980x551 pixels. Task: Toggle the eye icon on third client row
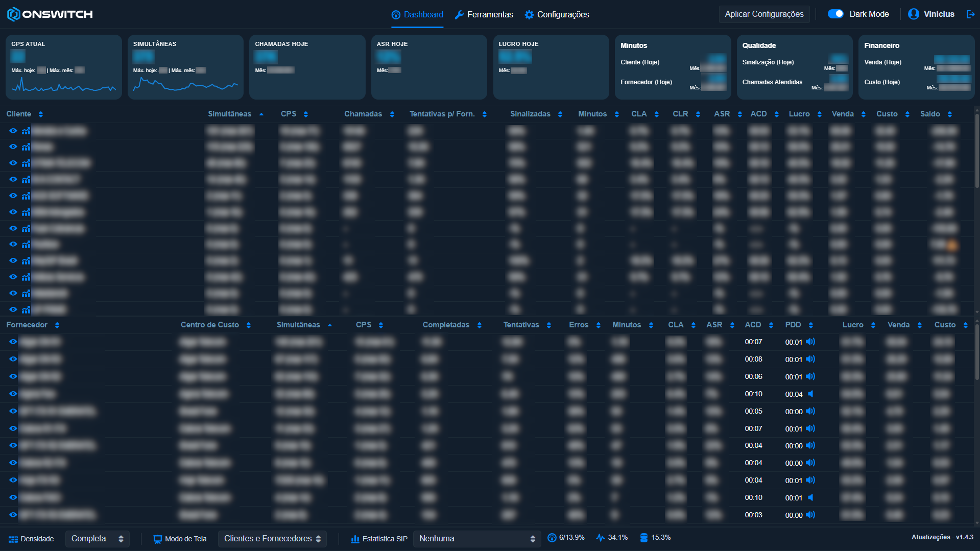[13, 163]
